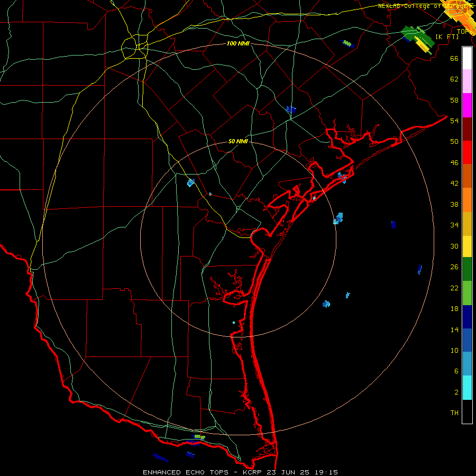Viewport: 476px width, 476px height.
Task: Click the 58 legend scale value
Action: point(454,100)
